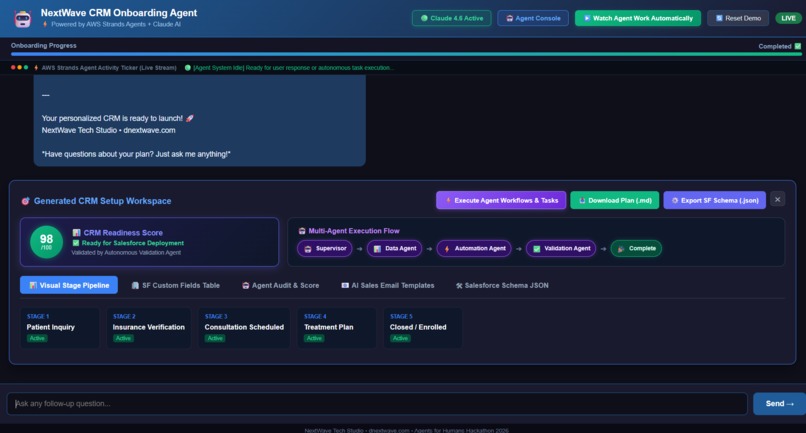Screen dimensions: 806x433
Task: Click the LIVE status badge
Action: pos(788,18)
